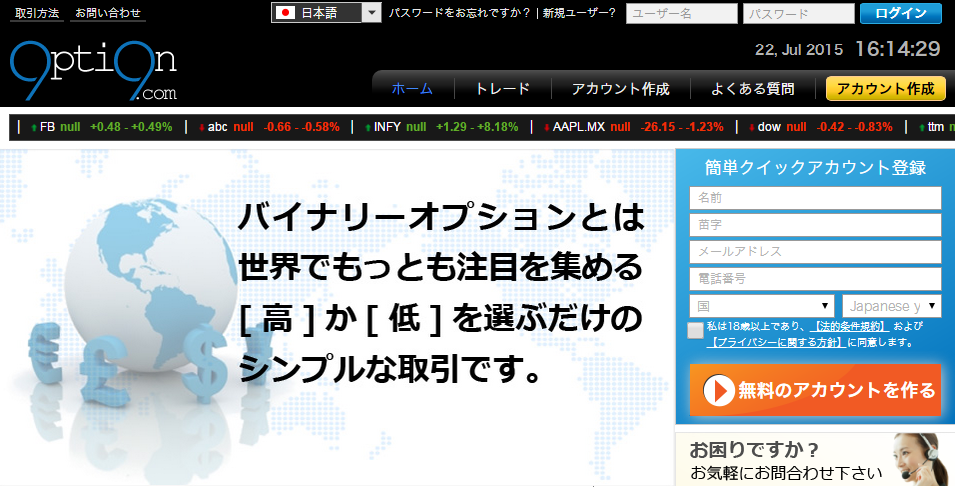The image size is (955, 487).
Task: Focus the パスワード login field
Action: pos(798,13)
